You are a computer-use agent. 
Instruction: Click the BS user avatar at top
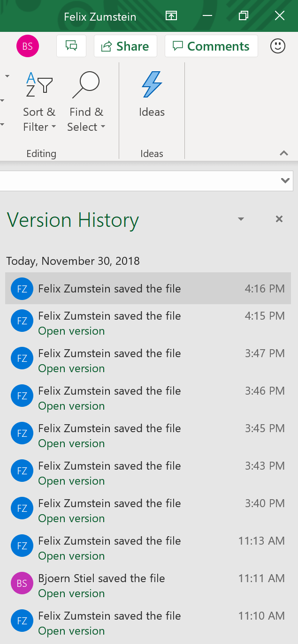point(28,46)
